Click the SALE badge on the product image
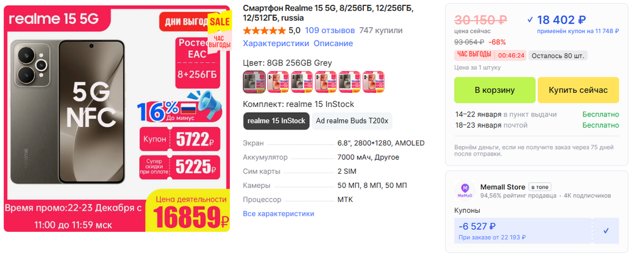The image size is (644, 266). [219, 22]
